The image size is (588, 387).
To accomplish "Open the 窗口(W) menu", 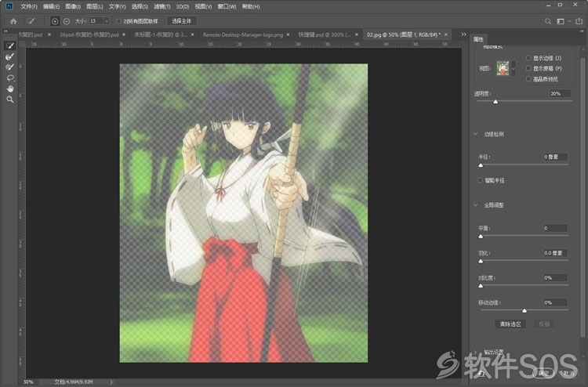I will click(x=227, y=6).
